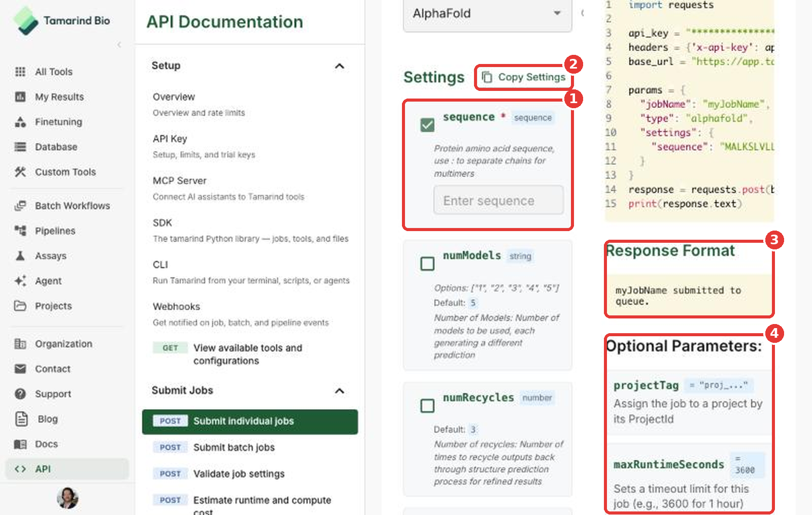Screen dimensions: 812x515
Task: Open Organization building icon
Action: coord(20,344)
